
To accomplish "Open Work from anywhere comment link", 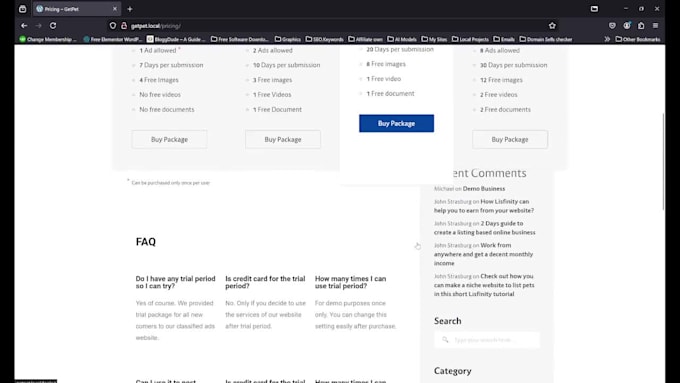I will [x=484, y=254].
